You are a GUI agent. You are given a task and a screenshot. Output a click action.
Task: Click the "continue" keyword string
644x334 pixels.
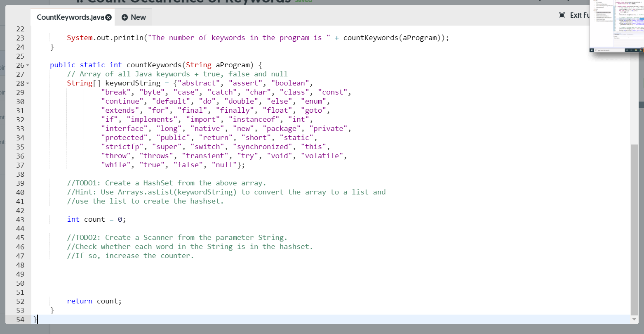pos(122,102)
